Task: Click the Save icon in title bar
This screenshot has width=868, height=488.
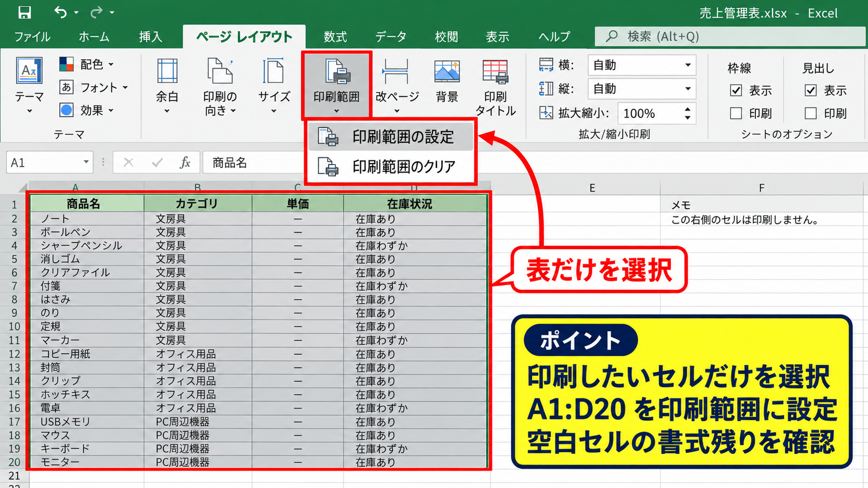Action: coord(24,12)
